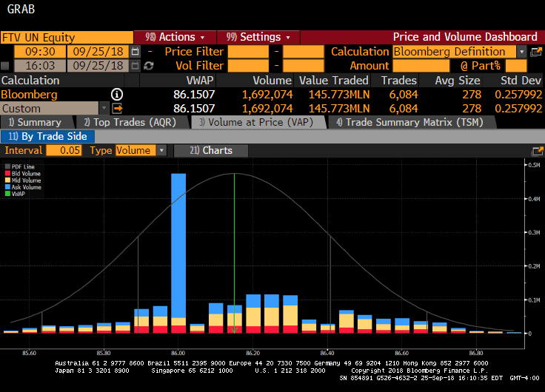Open the Type Volume dropdown
This screenshot has height=392, width=545.
click(x=161, y=150)
